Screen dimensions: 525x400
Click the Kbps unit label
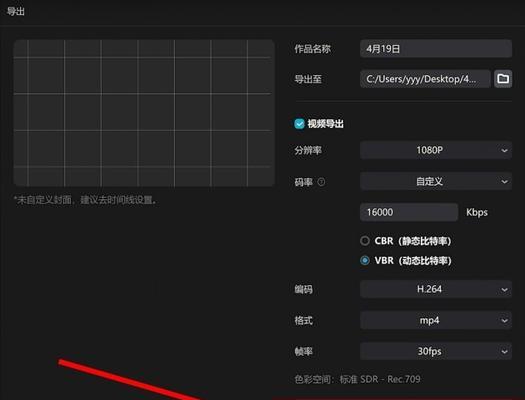point(477,212)
